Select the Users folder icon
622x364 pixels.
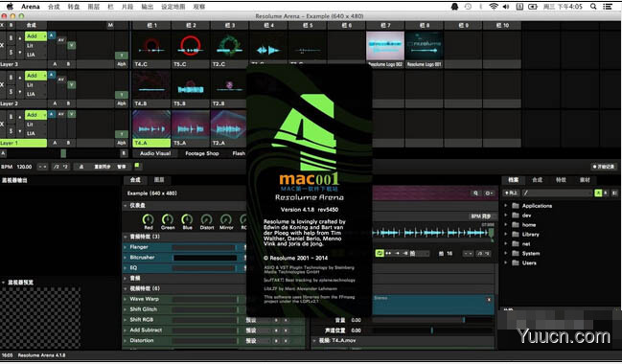coord(516,262)
